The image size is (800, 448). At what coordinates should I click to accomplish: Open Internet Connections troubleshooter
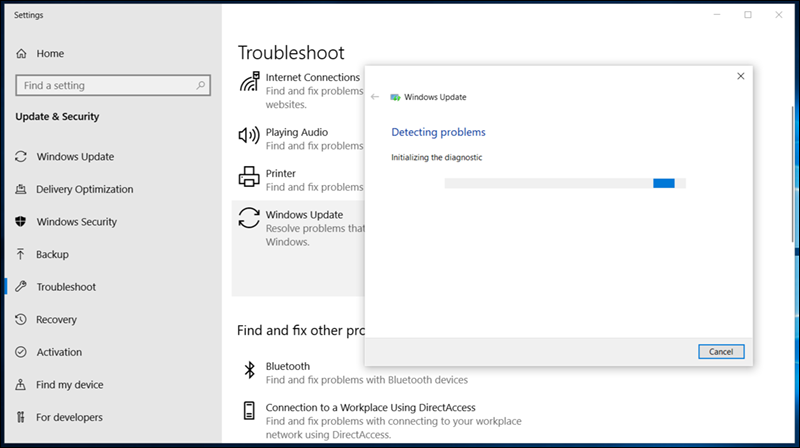312,78
